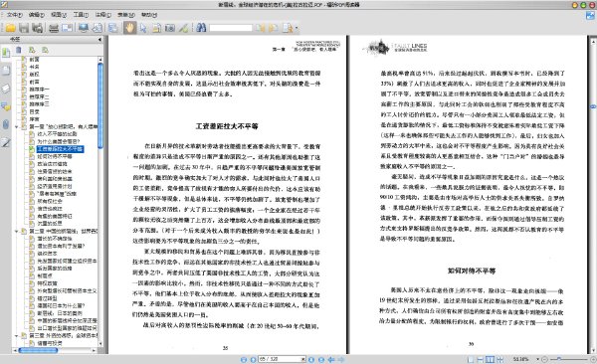Open the 推荐序一 bookmark

pos(39,90)
